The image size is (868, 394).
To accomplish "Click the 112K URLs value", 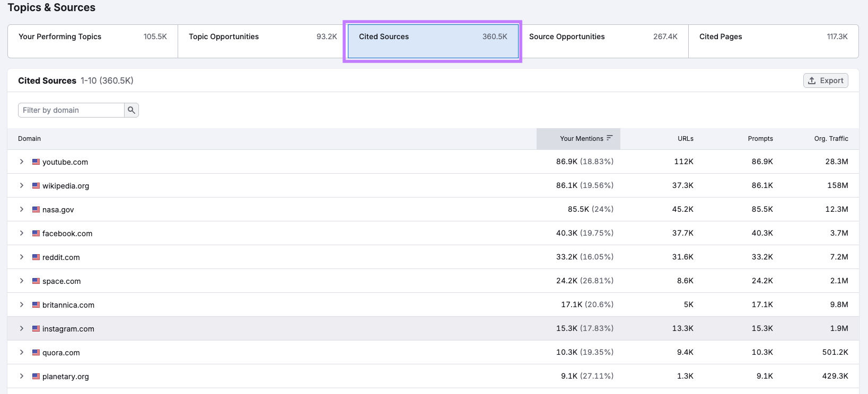I will point(684,162).
